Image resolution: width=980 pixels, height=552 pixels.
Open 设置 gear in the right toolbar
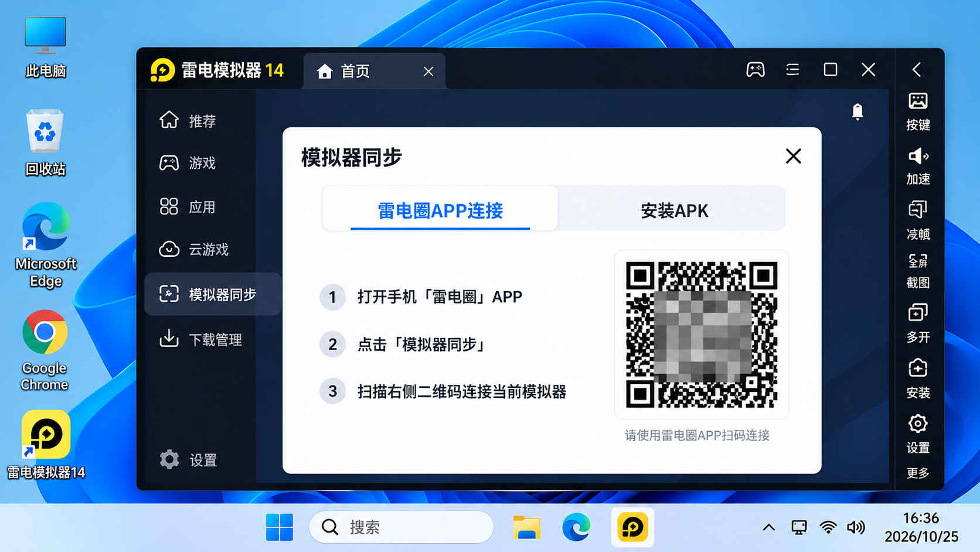click(918, 434)
